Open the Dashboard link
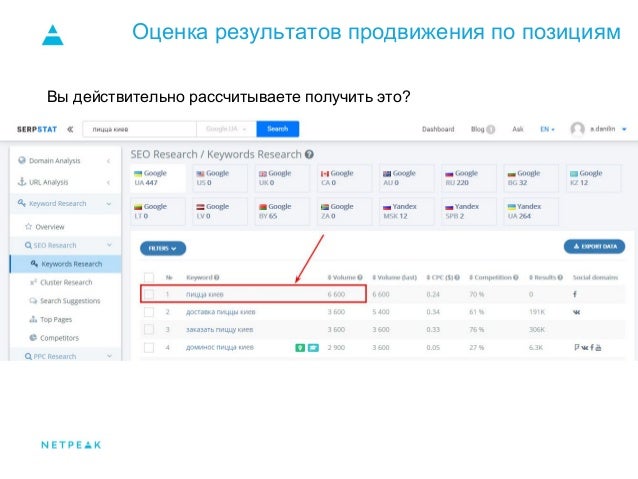This screenshot has width=638, height=479. (x=438, y=129)
